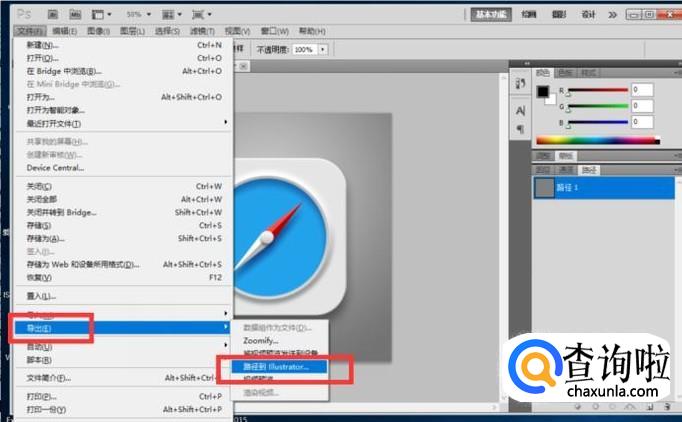Choose 存储为(A)... menu entry
682x422 pixels.
[124, 238]
